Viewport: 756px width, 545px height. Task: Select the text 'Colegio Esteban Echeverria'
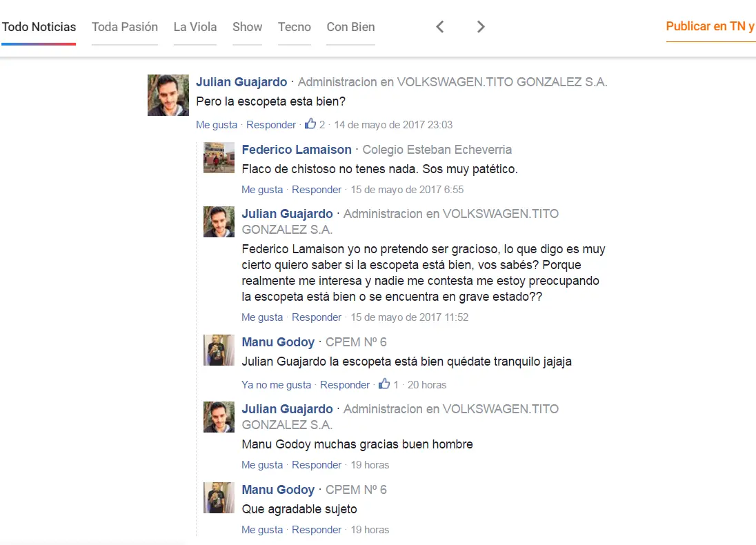437,150
